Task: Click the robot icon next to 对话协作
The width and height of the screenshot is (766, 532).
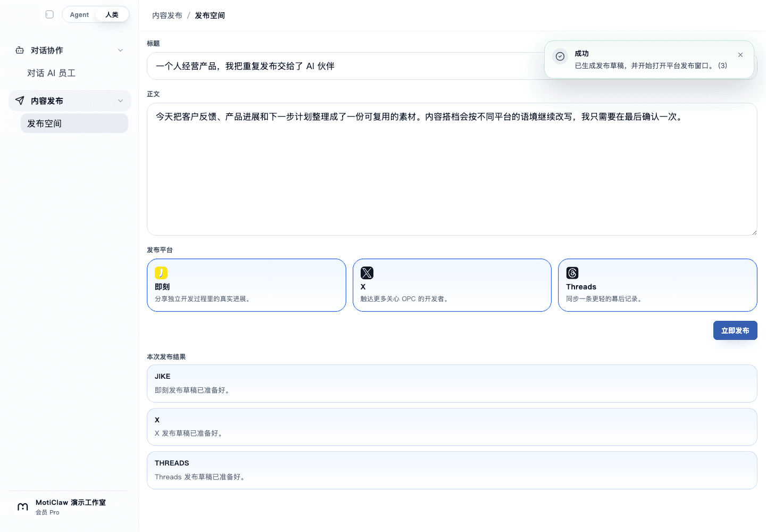Action: coord(20,50)
